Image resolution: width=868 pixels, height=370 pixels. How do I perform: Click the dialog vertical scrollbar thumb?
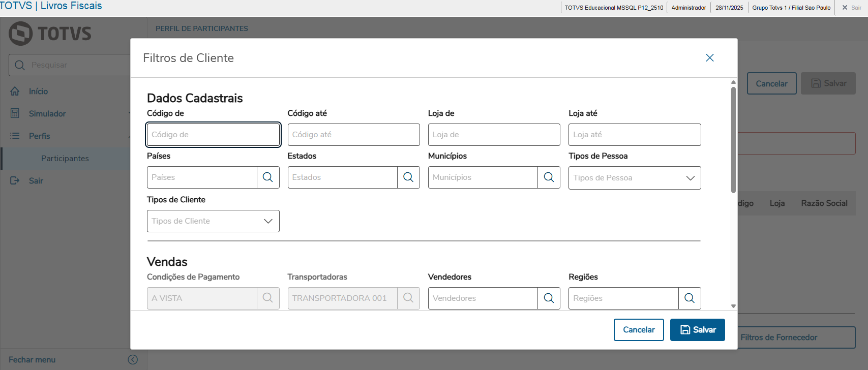point(733,140)
